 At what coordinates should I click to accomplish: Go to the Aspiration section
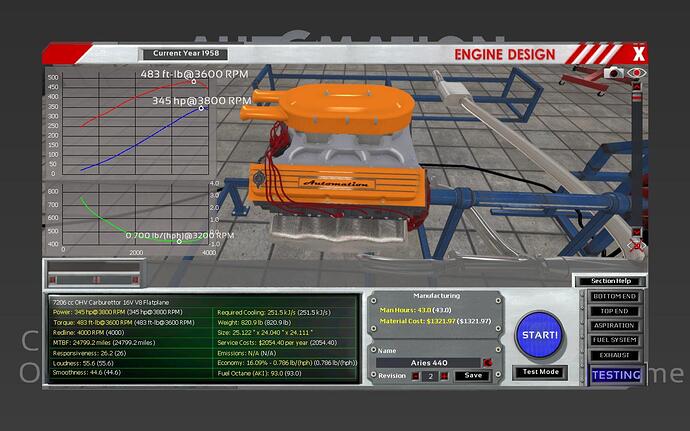click(x=616, y=325)
